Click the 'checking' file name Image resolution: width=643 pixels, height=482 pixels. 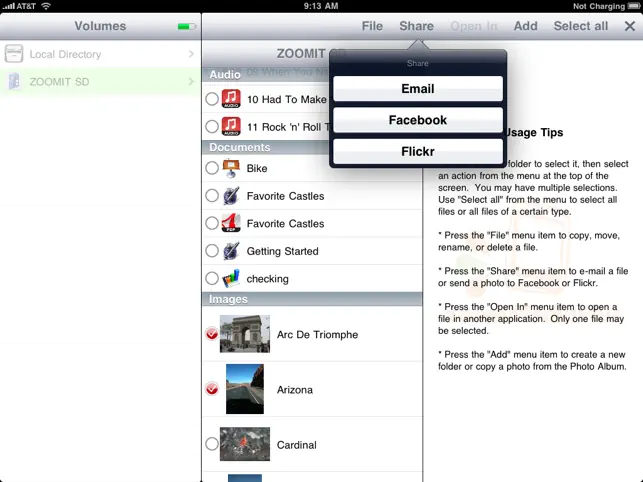267,279
